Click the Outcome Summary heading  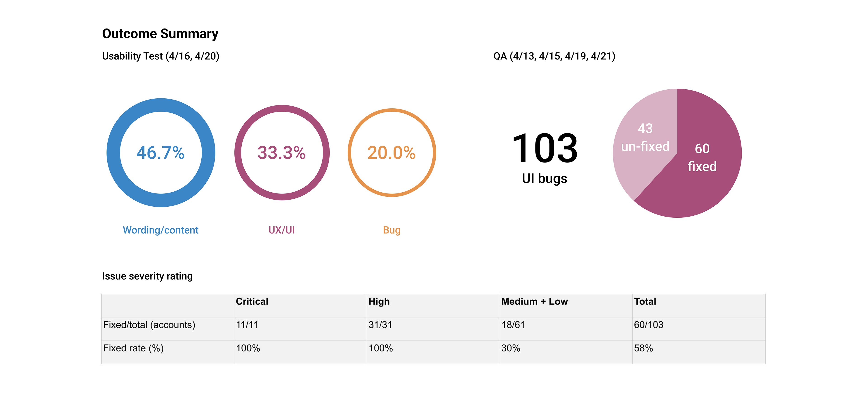click(x=160, y=34)
